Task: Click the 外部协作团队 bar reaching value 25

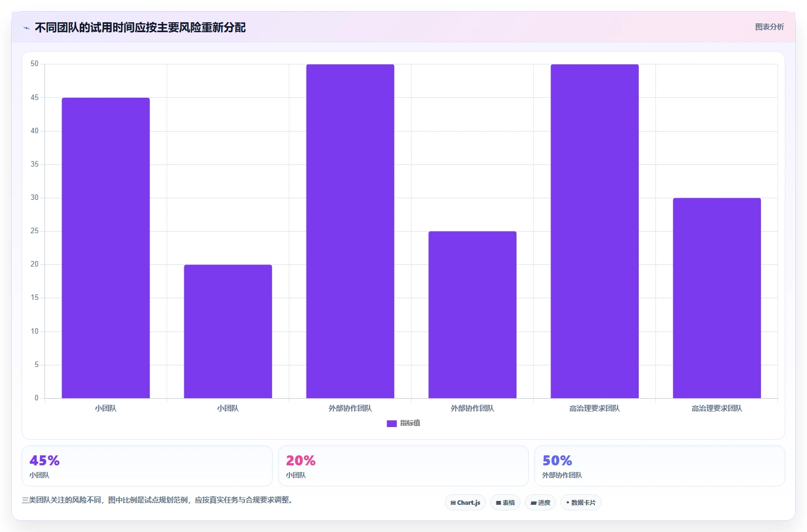Action: [x=472, y=315]
